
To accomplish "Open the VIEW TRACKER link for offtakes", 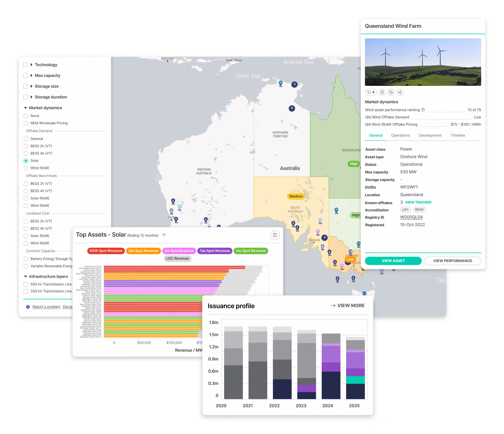I will point(418,202).
